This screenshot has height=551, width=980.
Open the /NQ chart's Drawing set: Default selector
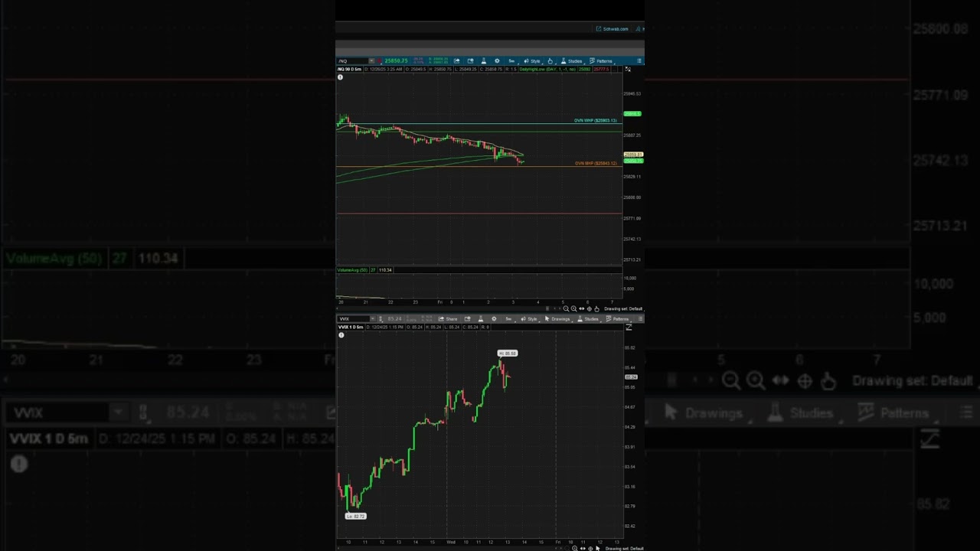point(623,308)
